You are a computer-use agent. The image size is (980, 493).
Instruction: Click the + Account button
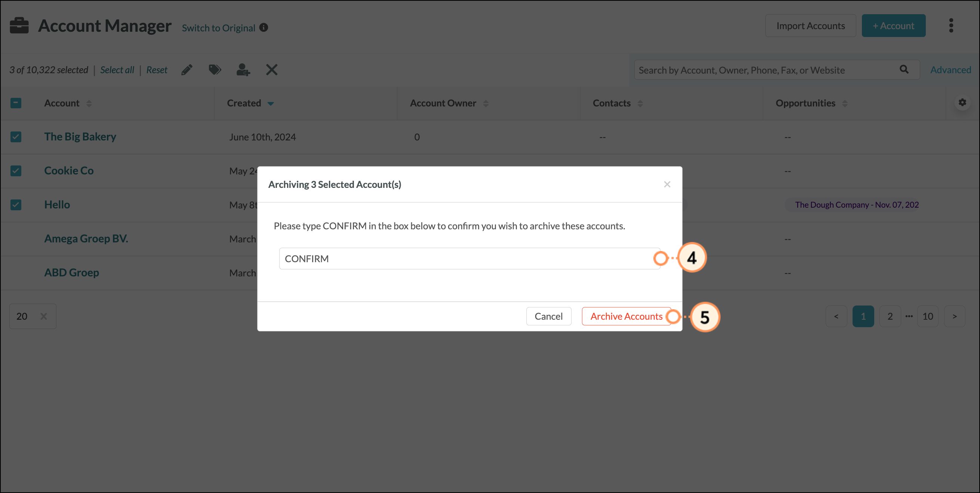894,25
